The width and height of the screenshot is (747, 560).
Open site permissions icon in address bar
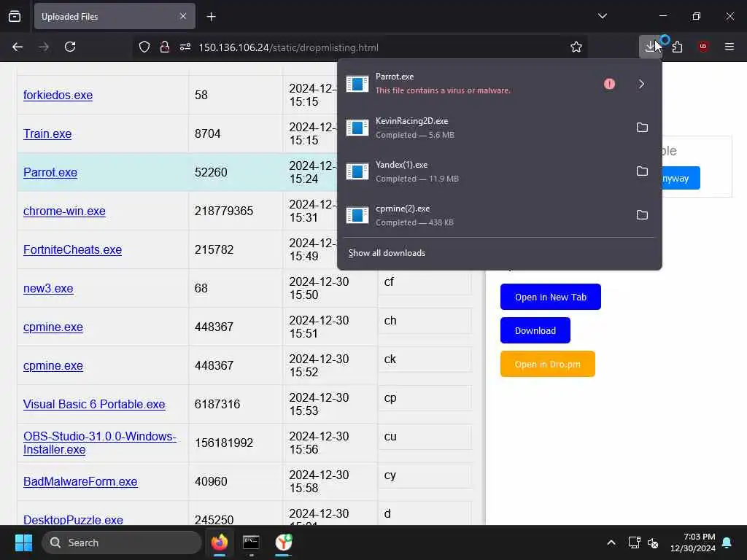coord(185,47)
